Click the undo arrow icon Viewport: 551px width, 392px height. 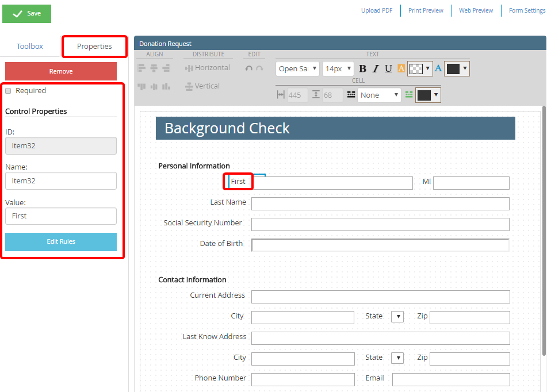point(248,68)
